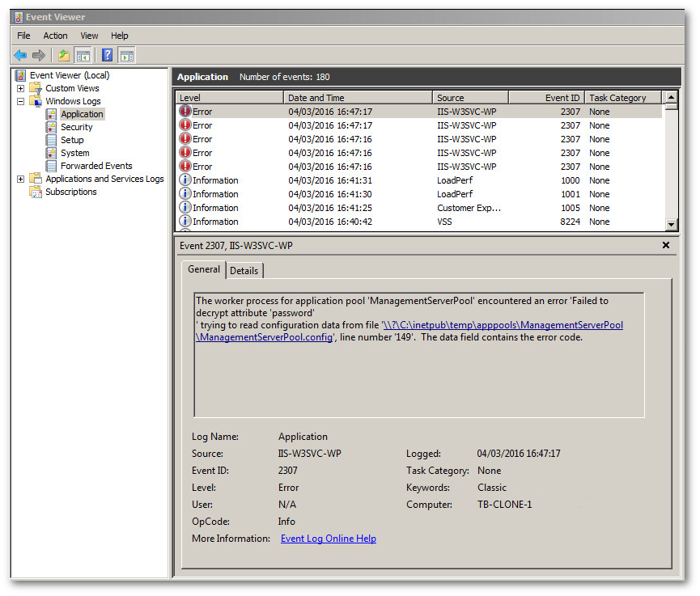Show or hide the action pane
The width and height of the screenshot is (700, 596).
point(126,55)
